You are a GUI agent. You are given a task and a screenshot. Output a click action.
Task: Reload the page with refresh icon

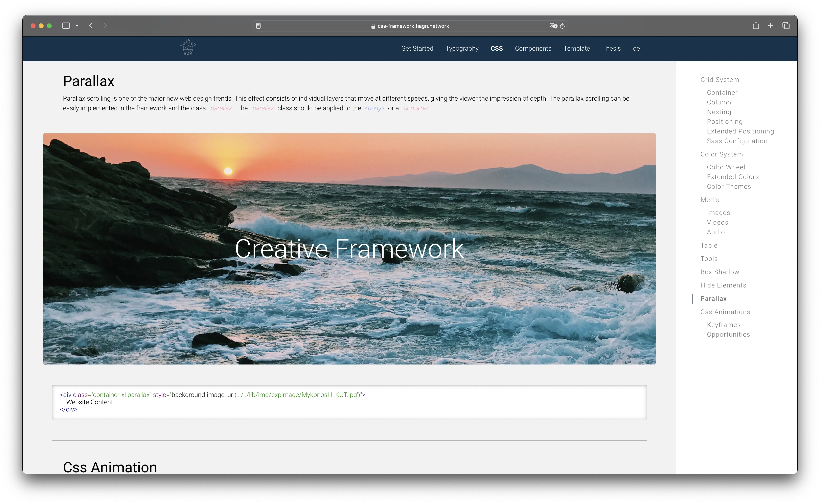point(563,26)
